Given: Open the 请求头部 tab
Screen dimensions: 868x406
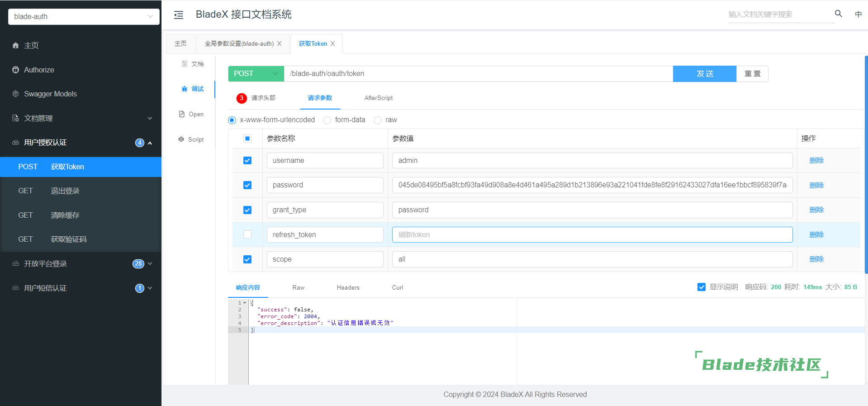Looking at the screenshot, I should (263, 98).
